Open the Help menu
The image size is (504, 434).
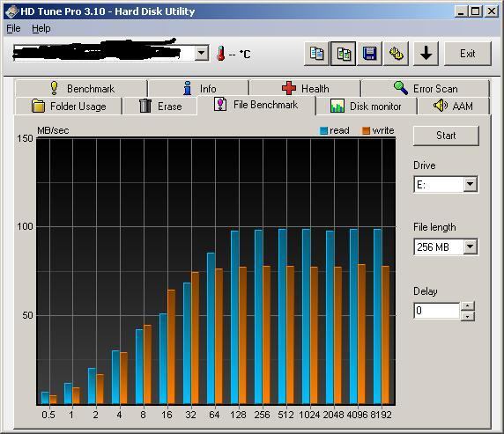click(41, 28)
